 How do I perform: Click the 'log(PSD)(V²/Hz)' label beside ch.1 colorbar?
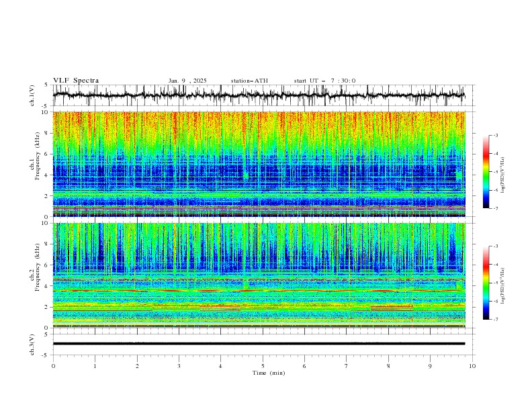[503, 175]
